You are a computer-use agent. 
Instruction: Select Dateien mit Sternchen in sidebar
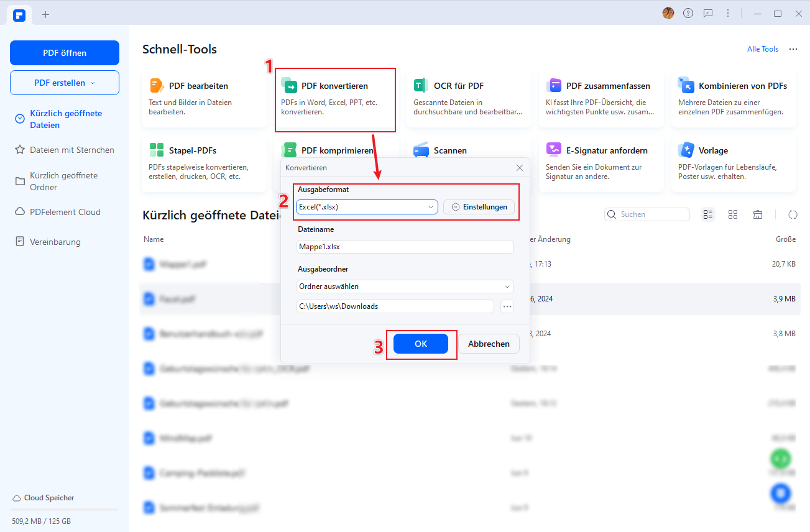[65, 150]
